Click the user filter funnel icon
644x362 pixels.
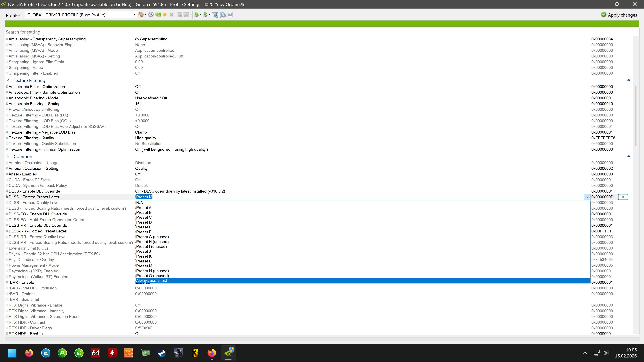click(215, 15)
